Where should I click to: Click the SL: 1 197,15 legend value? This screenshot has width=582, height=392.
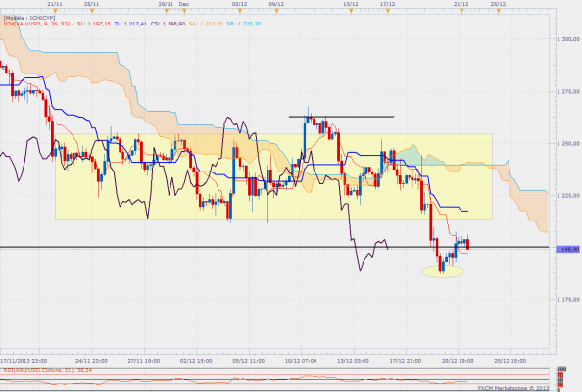click(94, 24)
